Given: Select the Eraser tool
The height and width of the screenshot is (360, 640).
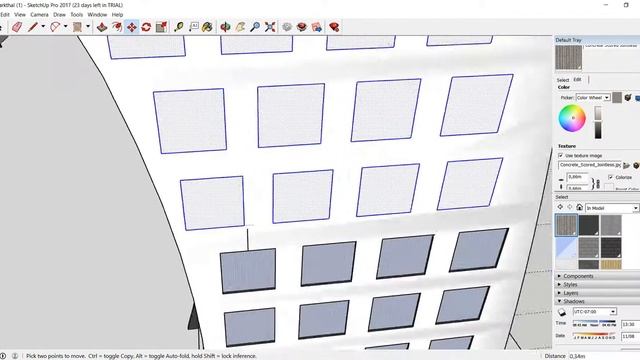Looking at the screenshot, I should (x=17, y=27).
